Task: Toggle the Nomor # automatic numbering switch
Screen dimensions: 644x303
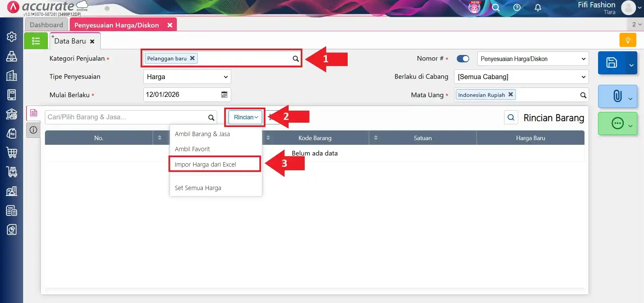Action: (x=463, y=59)
